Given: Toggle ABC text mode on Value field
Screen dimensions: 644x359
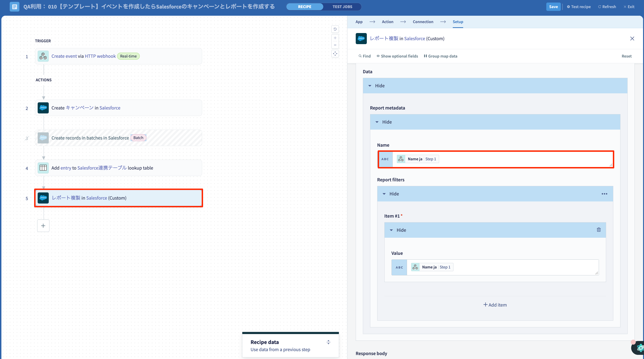Looking at the screenshot, I should [399, 267].
